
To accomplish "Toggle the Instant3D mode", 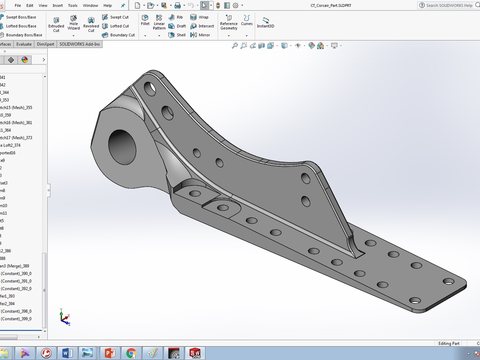I will pos(265,22).
